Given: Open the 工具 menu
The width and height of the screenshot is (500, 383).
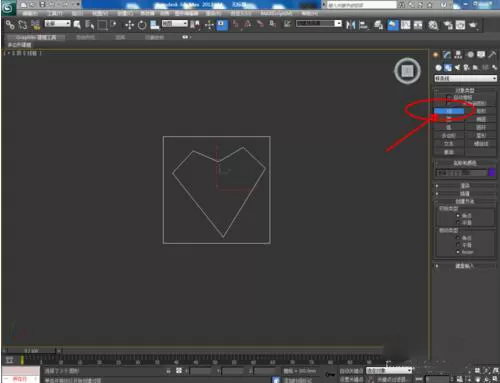Looking at the screenshot, I should pos(54,13).
